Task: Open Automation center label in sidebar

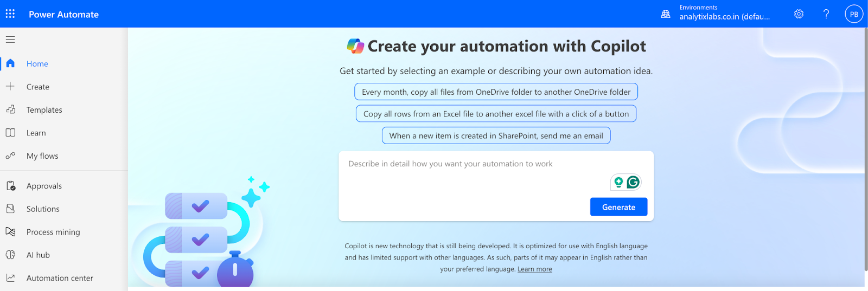Action: (60, 278)
